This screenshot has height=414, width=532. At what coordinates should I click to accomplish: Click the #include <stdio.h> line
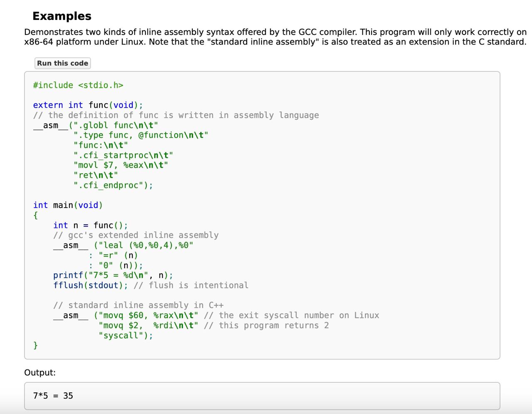(78, 85)
